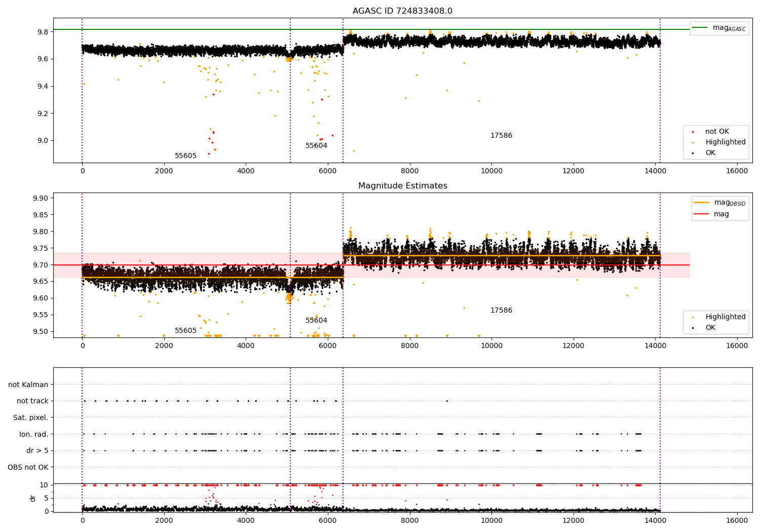Image resolution: width=760 pixels, height=532 pixels.
Task: Click the '2000' x-tick under bottom panel
Action: (164, 521)
